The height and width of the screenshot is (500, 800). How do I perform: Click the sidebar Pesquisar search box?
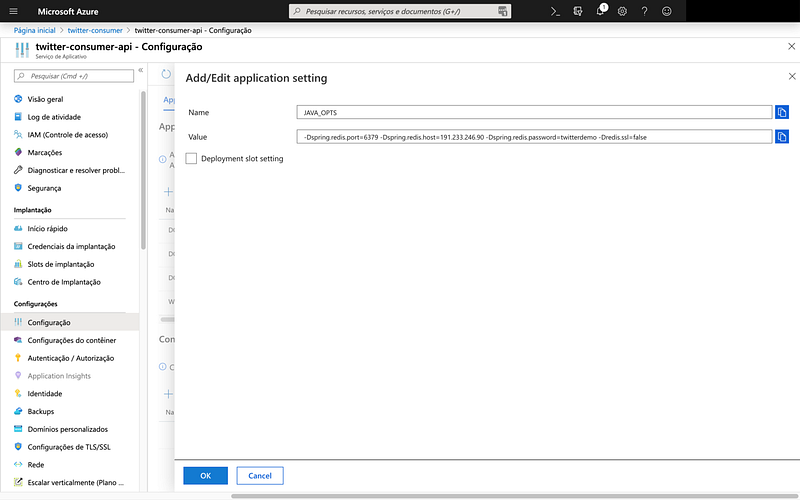[x=74, y=76]
